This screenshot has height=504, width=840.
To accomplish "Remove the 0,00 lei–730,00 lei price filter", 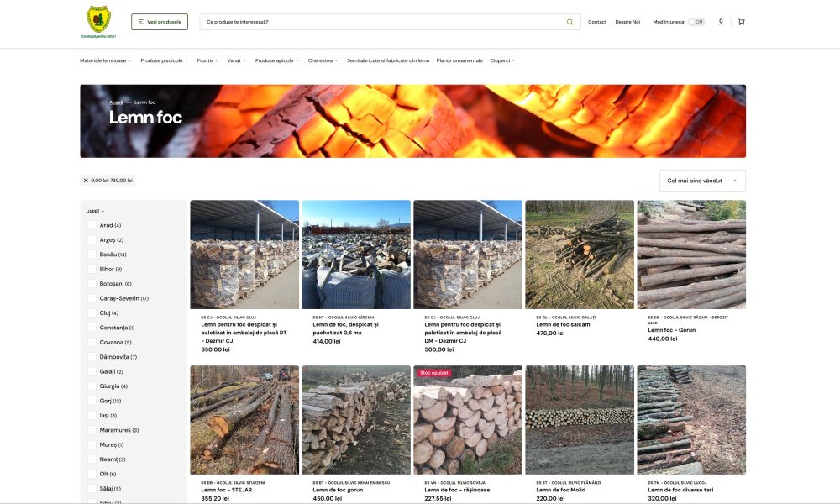I will pos(86,181).
